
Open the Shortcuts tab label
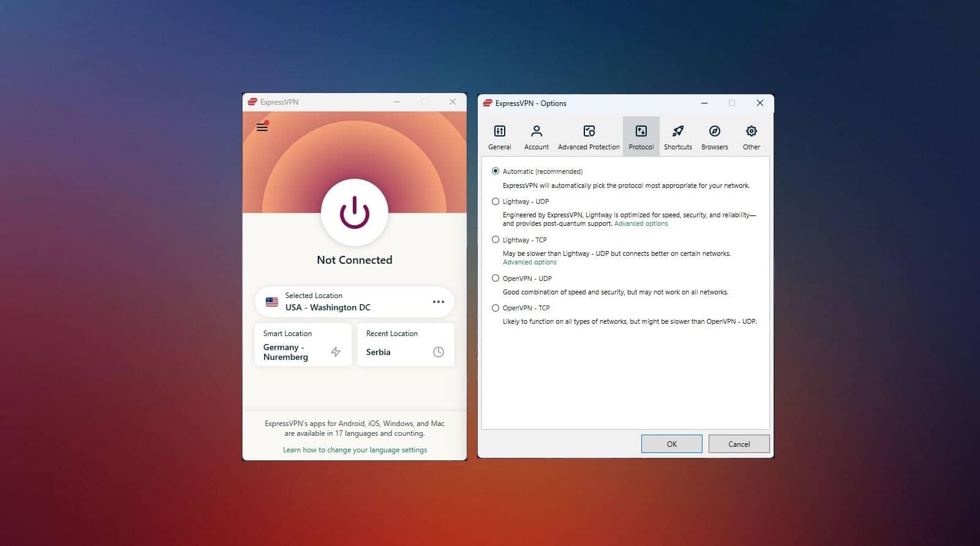click(678, 147)
